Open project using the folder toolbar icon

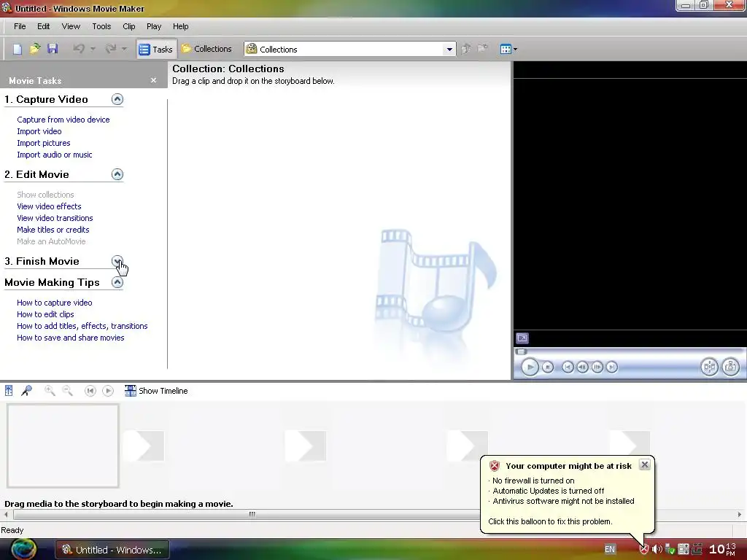[x=35, y=49]
